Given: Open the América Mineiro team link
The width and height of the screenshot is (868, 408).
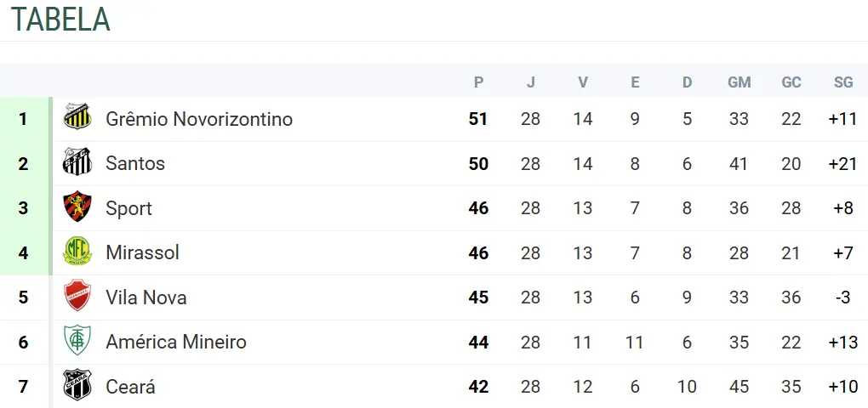Looking at the screenshot, I should tap(175, 342).
